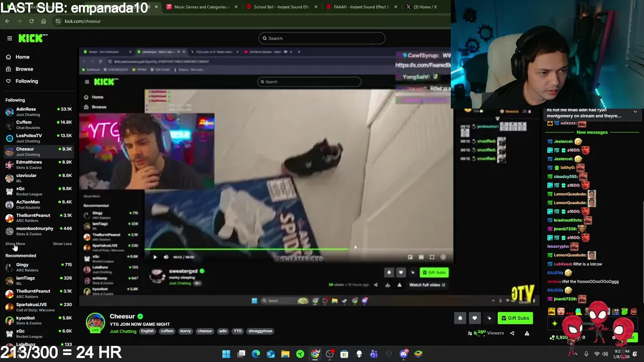Screen dimensions: 644x362
Task: Go back in the browser
Action: tap(8, 21)
